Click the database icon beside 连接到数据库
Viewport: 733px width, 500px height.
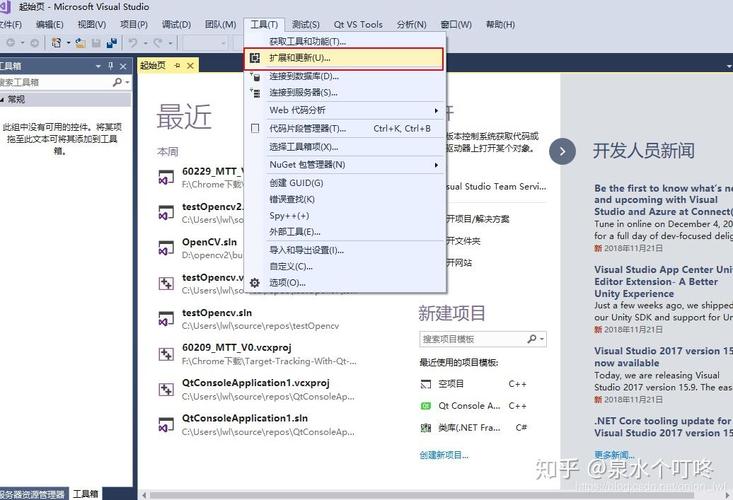click(x=255, y=77)
